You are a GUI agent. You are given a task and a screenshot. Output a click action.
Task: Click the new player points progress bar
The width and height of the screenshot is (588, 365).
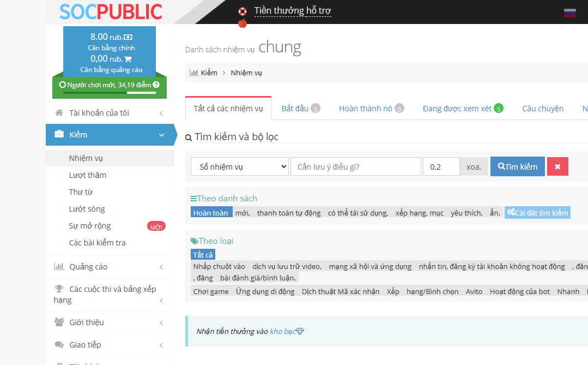click(x=110, y=93)
